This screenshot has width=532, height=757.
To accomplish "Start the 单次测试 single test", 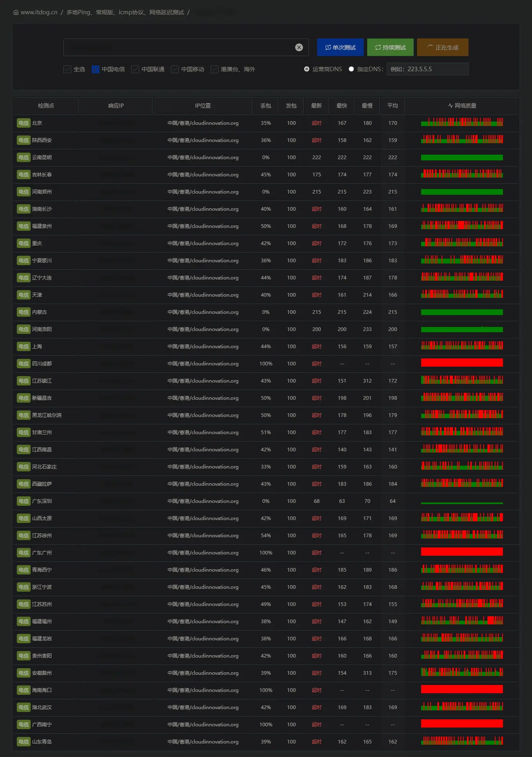I will coord(340,47).
